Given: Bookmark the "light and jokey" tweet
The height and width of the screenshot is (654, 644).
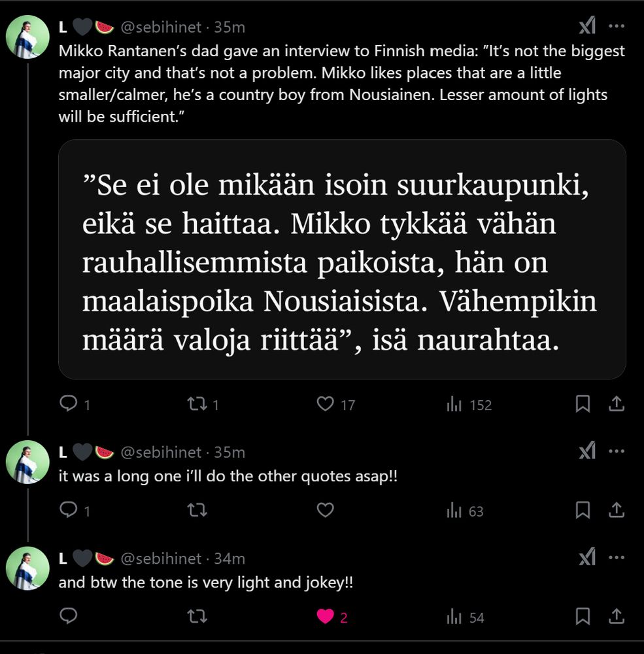Looking at the screenshot, I should pos(583,617).
